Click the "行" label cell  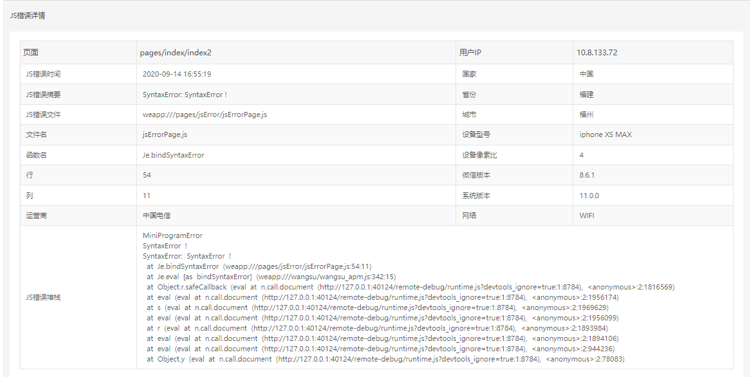(x=78, y=175)
